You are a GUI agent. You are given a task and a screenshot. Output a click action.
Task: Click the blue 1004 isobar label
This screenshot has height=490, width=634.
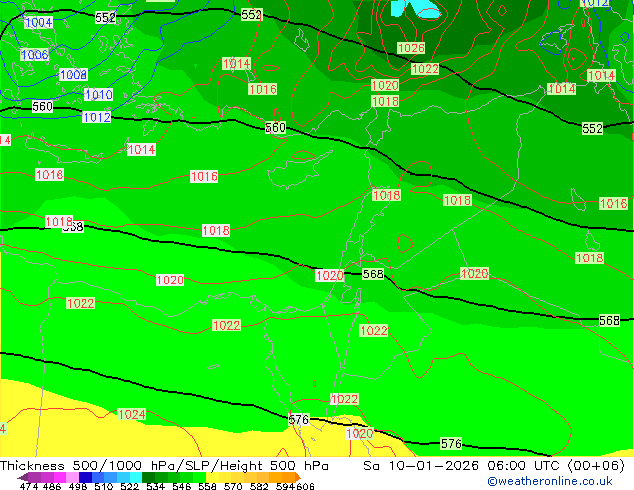[39, 23]
